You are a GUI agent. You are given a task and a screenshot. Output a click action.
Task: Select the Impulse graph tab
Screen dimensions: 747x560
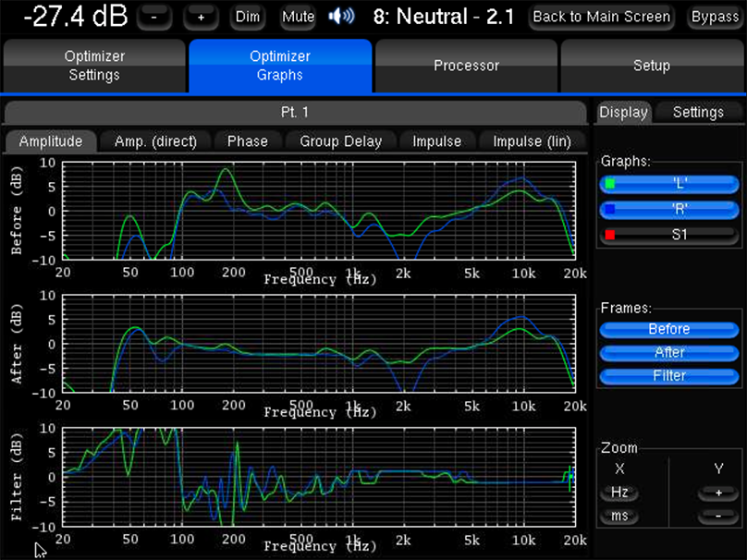point(437,141)
